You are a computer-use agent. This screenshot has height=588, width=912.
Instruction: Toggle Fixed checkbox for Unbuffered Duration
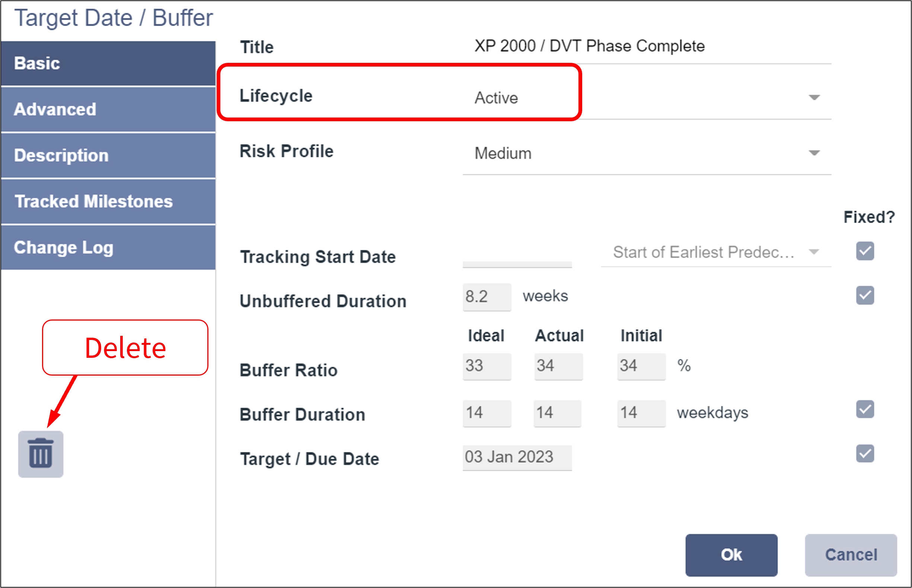865,295
